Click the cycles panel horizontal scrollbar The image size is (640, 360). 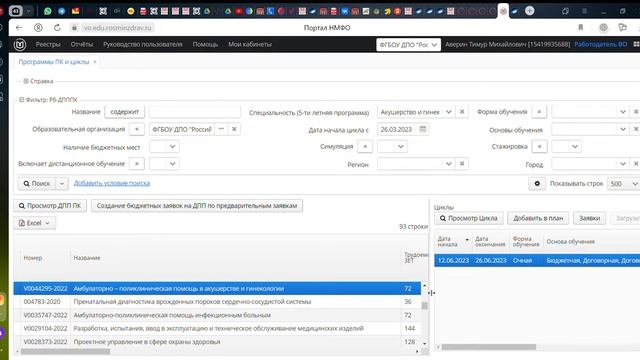click(x=489, y=347)
